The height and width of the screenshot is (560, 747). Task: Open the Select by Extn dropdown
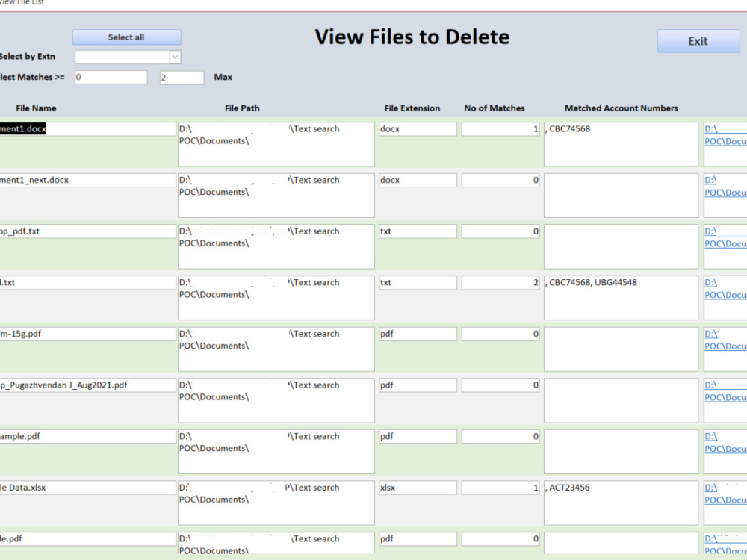(x=173, y=56)
